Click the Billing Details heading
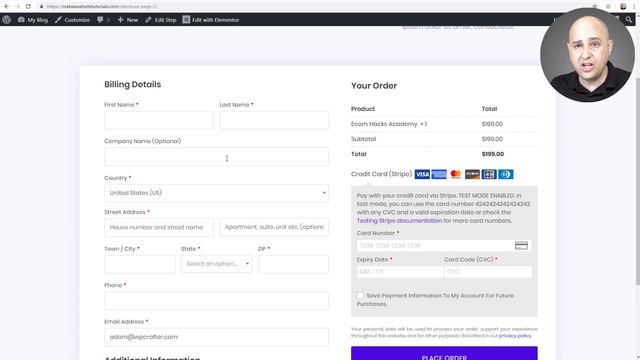Image resolution: width=640 pixels, height=360 pixels. point(133,84)
